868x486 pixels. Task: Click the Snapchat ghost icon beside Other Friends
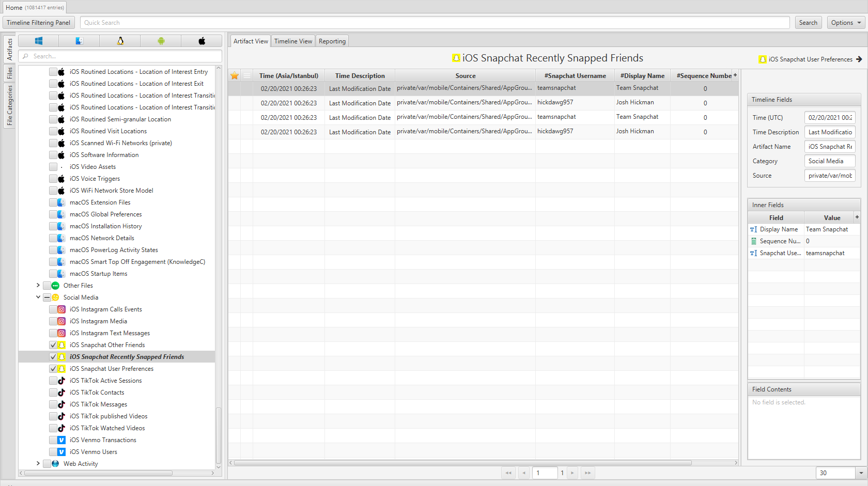[61, 345]
